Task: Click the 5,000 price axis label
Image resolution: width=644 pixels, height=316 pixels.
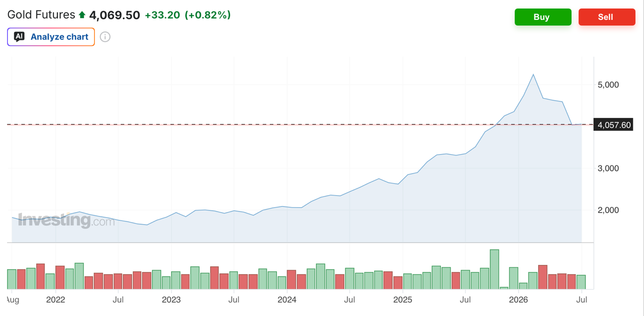Action: (x=609, y=85)
